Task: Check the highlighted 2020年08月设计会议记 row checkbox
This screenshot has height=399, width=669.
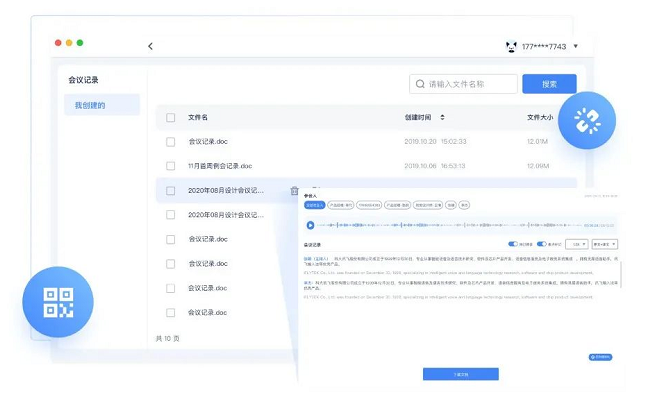Action: 171,191
